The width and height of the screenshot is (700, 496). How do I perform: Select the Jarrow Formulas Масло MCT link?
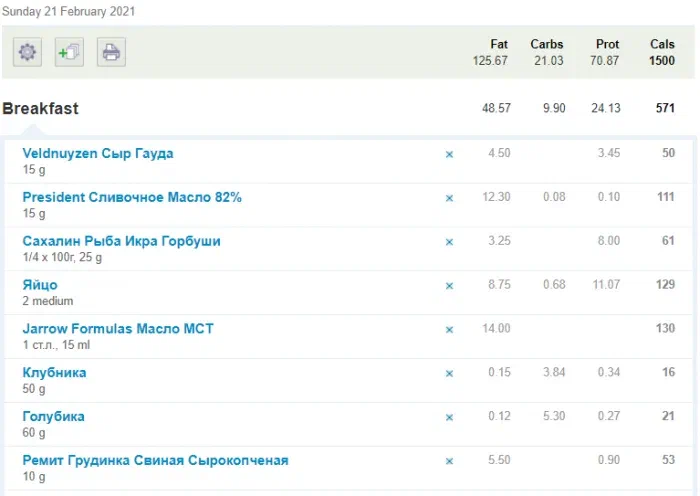(x=118, y=328)
